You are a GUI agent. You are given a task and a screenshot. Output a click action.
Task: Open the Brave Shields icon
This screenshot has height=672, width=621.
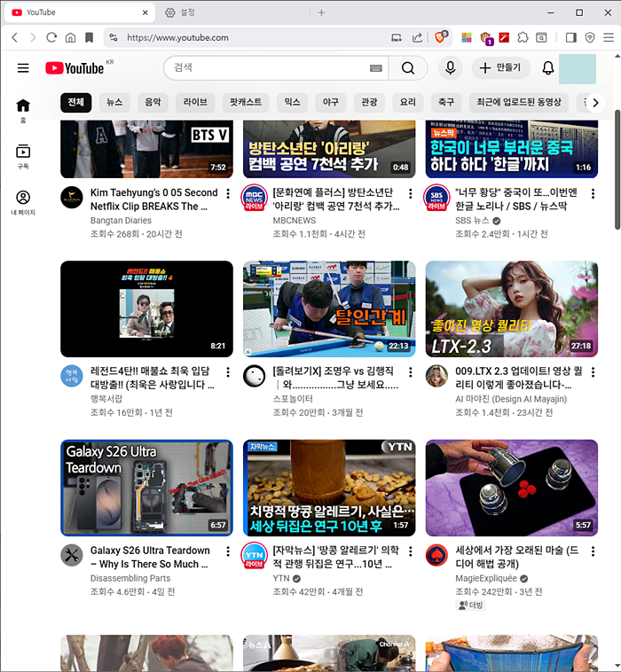(x=440, y=37)
